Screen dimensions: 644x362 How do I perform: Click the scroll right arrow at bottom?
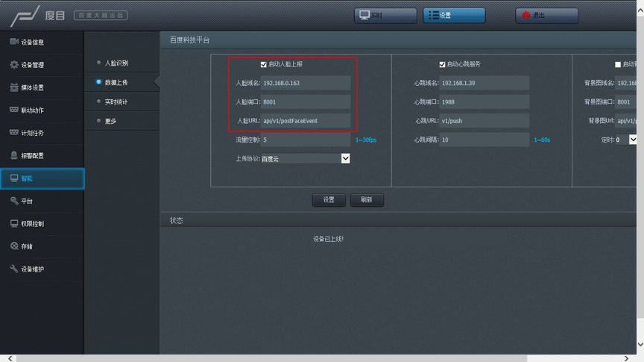coord(626,358)
